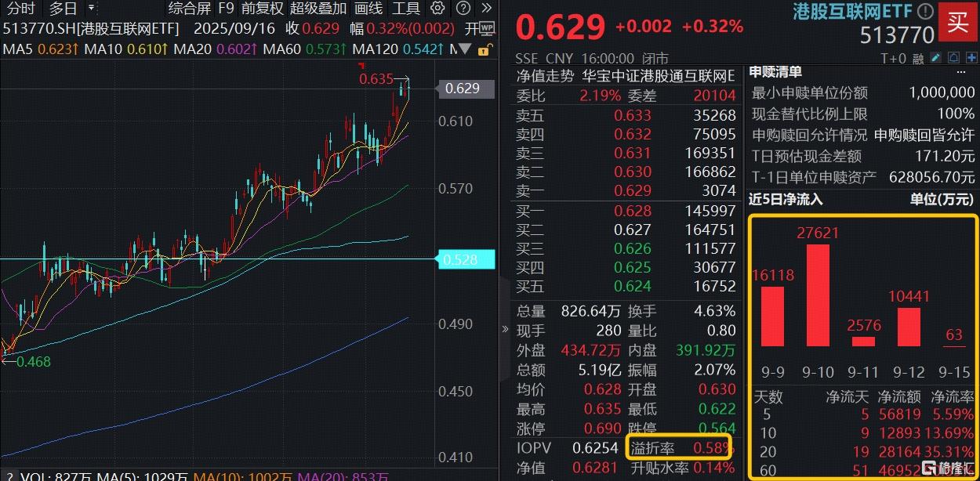Click the 换手 value 4.63%
980x481 pixels.
click(715, 311)
